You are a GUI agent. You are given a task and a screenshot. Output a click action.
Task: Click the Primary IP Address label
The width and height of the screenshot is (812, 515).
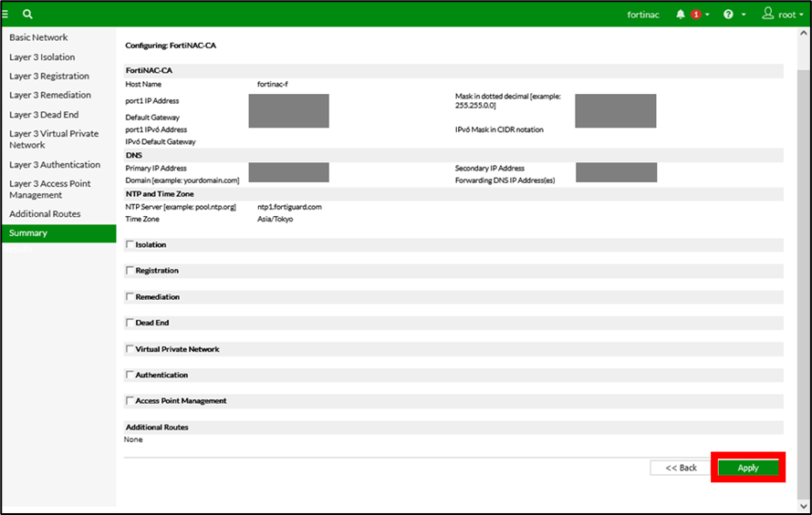156,169
